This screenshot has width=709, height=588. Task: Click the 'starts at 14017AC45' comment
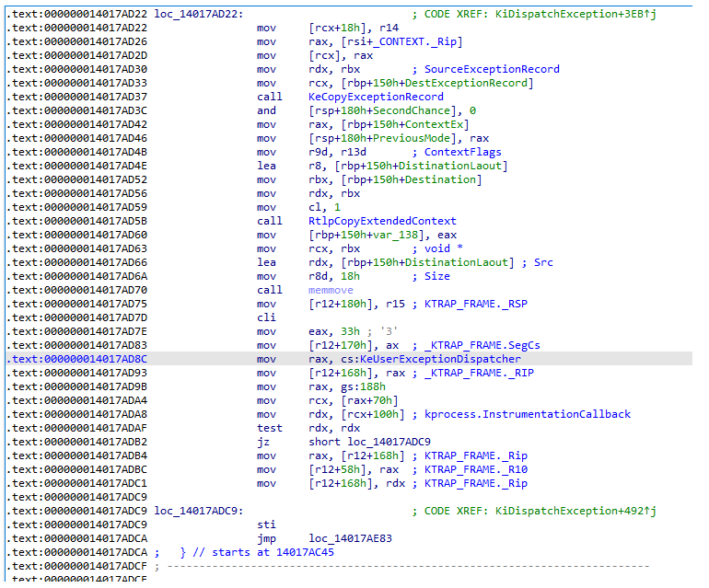coord(273,552)
